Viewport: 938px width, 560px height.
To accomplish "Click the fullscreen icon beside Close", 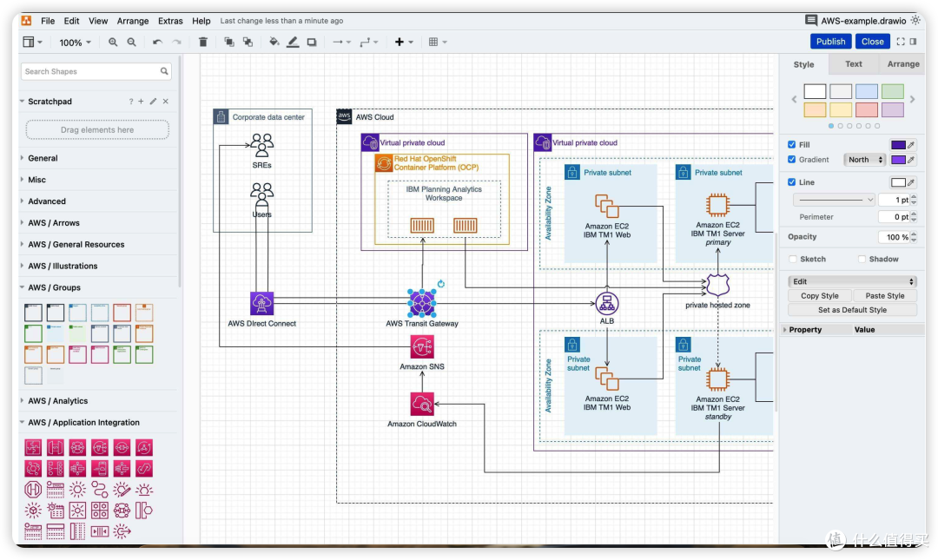I will click(901, 42).
